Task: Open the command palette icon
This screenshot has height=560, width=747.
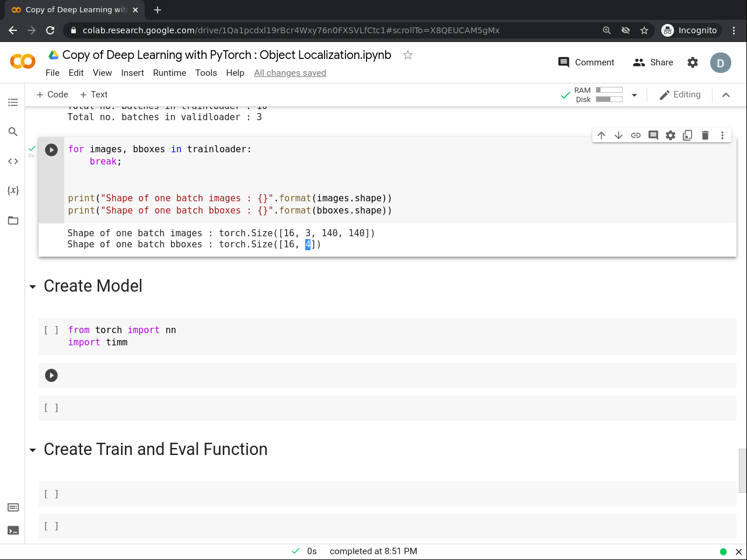Action: click(x=13, y=508)
